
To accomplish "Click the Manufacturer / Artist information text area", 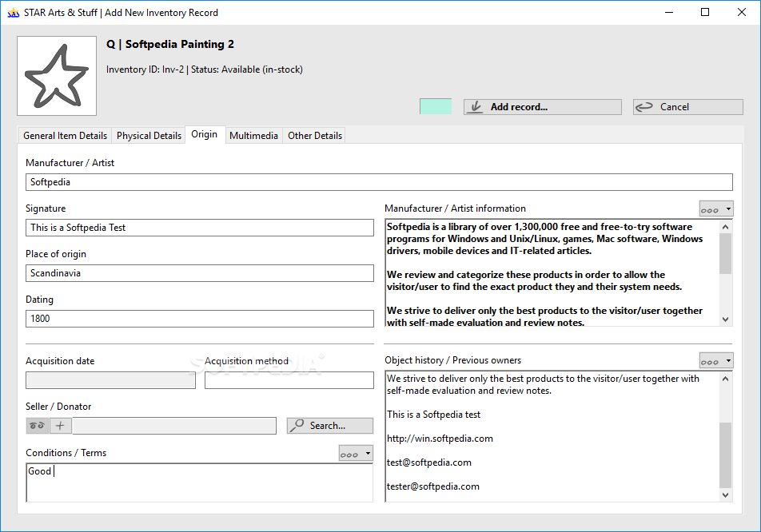I will pyautogui.click(x=552, y=272).
